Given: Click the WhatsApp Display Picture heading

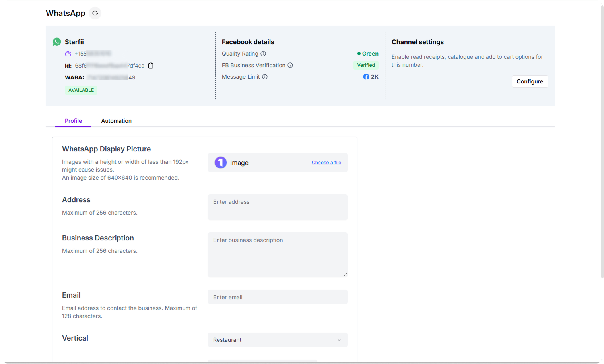Looking at the screenshot, I should pos(106,149).
